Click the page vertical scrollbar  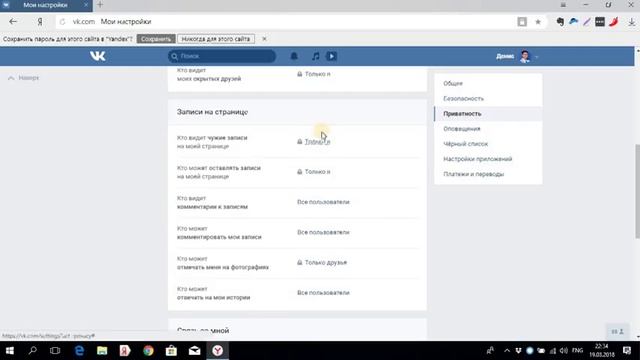click(x=637, y=191)
